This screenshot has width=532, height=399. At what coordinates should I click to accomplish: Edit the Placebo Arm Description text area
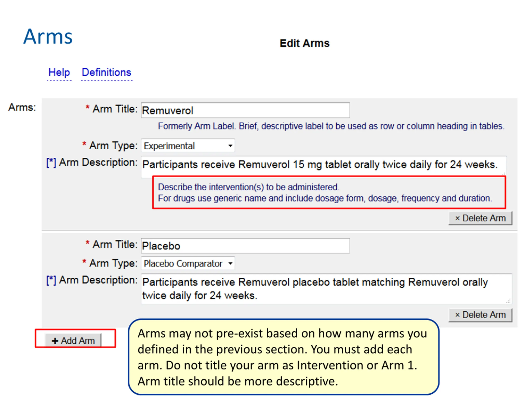(326, 289)
